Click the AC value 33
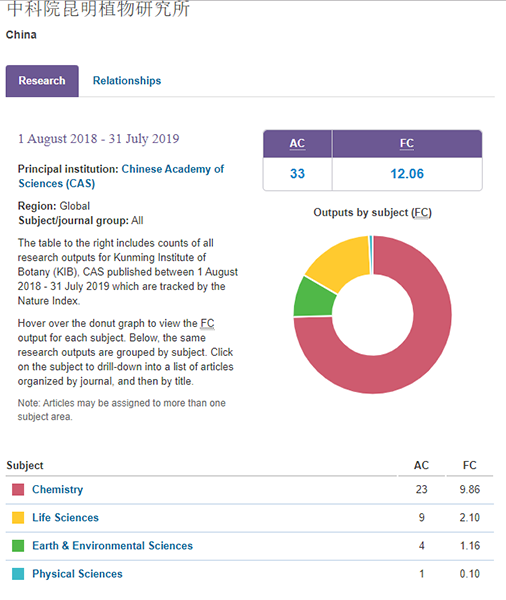Image resolution: width=506 pixels, height=600 pixels. (x=297, y=174)
